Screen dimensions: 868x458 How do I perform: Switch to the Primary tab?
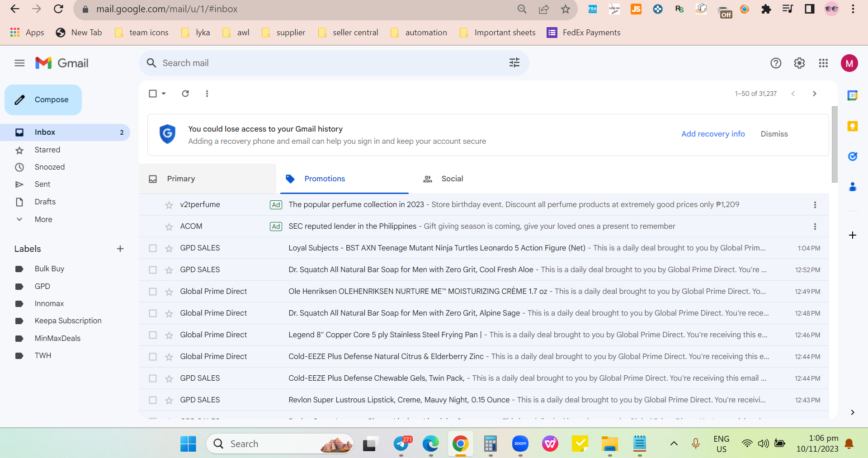click(208, 179)
